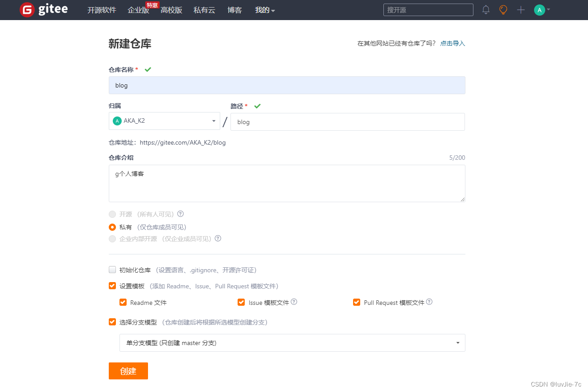Enable the 初始化仓库 checkbox
Viewport: 588px width, 391px height.
112,269
